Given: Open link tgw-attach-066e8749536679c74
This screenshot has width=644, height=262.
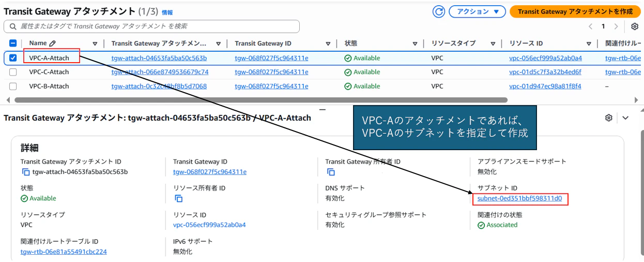Looking at the screenshot, I should (x=160, y=72).
